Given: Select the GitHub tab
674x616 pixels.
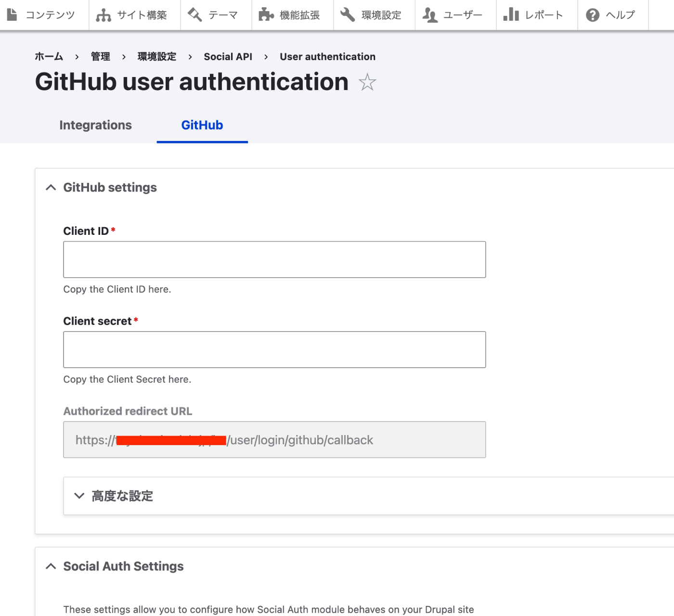Looking at the screenshot, I should tap(202, 125).
